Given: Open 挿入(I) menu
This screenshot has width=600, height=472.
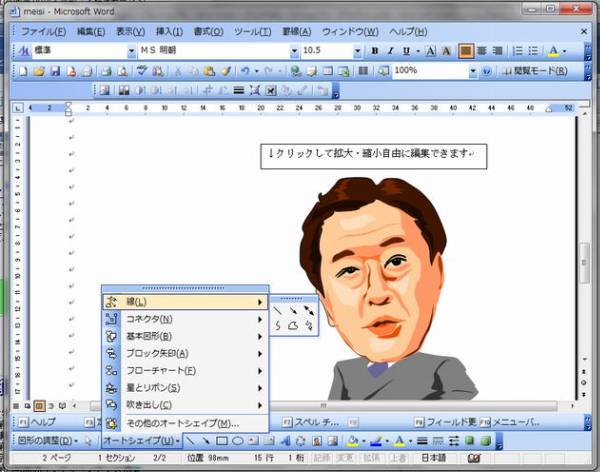Looking at the screenshot, I should 170,31.
